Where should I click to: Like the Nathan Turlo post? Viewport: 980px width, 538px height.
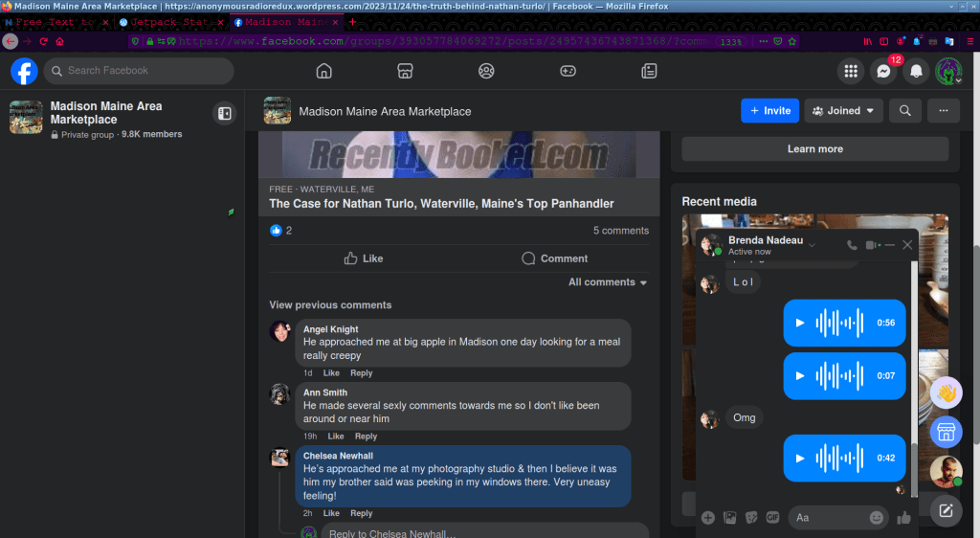(363, 258)
